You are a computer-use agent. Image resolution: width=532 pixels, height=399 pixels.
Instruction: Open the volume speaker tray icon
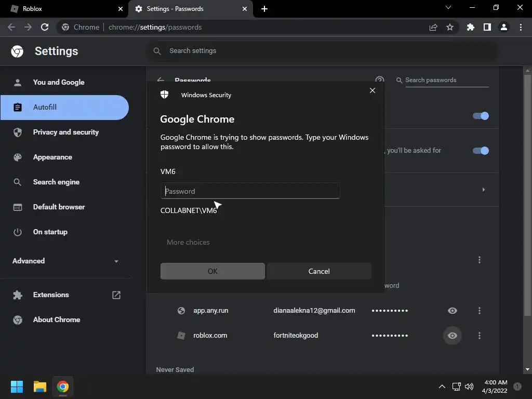click(x=469, y=387)
